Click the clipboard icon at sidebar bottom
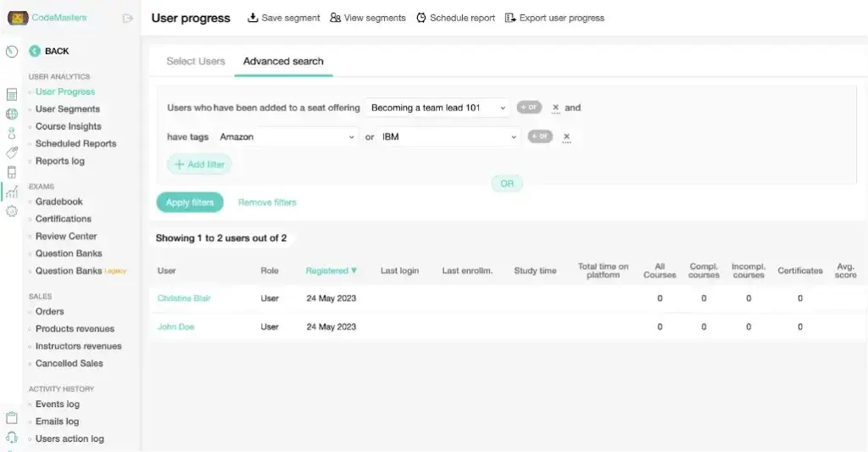Viewport: 868px width, 452px height. tap(12, 418)
